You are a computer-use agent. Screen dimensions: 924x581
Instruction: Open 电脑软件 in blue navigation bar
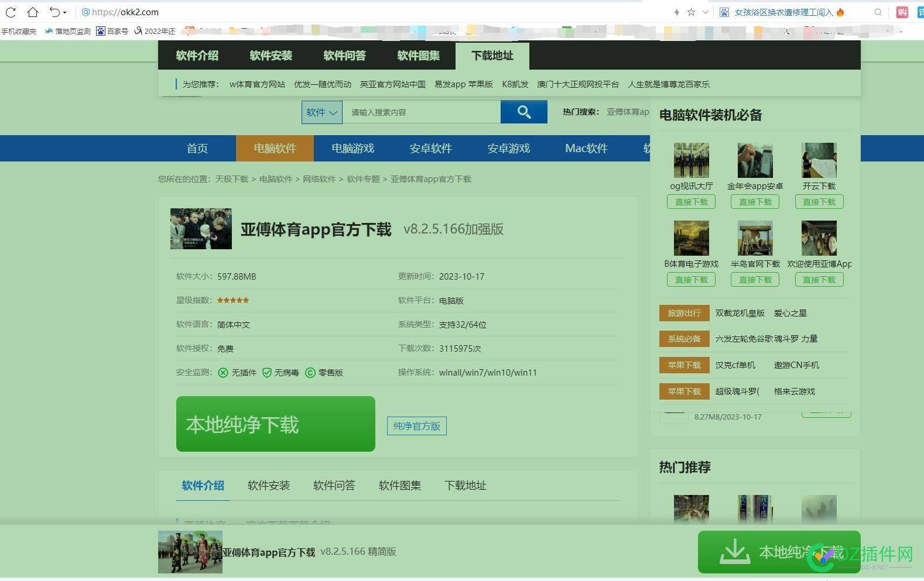pyautogui.click(x=275, y=148)
